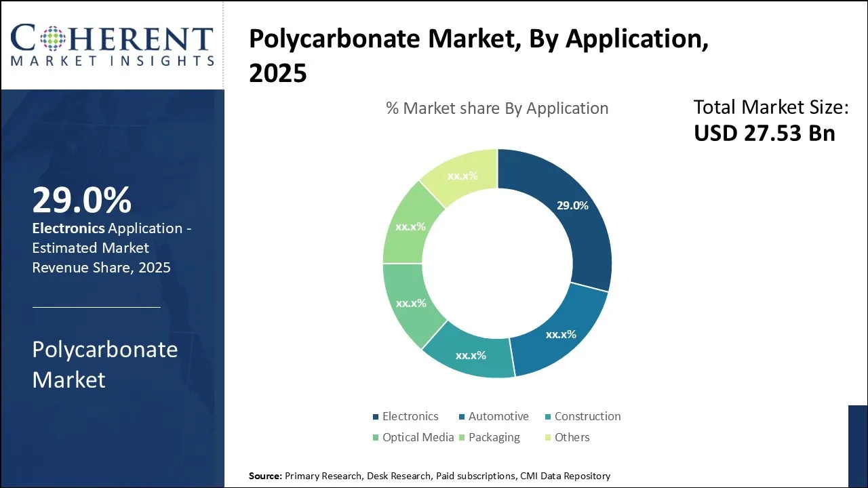Click the '% Market share By Application' subtitle

coord(497,108)
